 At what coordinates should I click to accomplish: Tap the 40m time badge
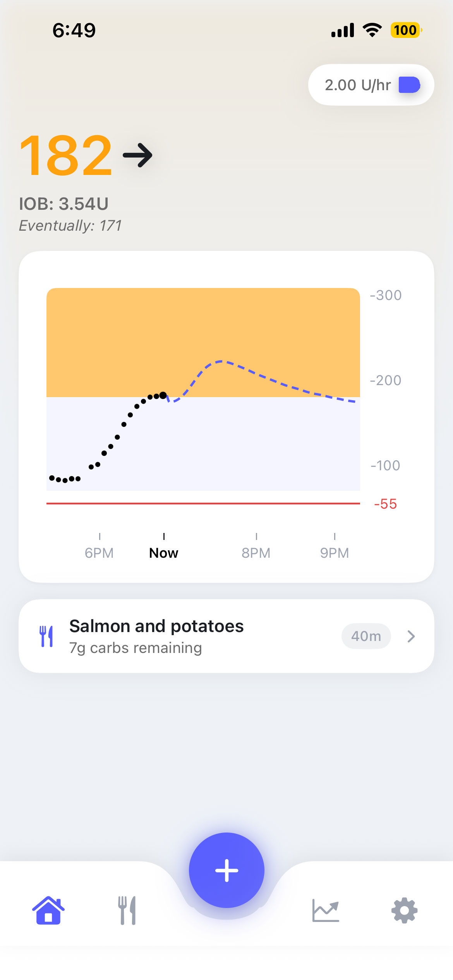366,636
